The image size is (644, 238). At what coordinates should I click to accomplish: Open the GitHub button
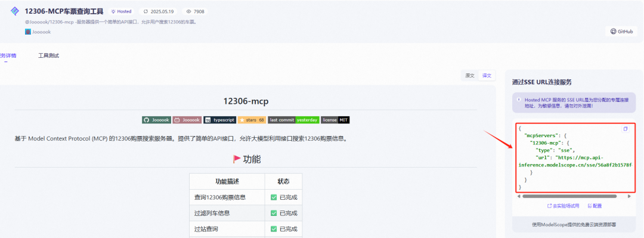click(621, 31)
